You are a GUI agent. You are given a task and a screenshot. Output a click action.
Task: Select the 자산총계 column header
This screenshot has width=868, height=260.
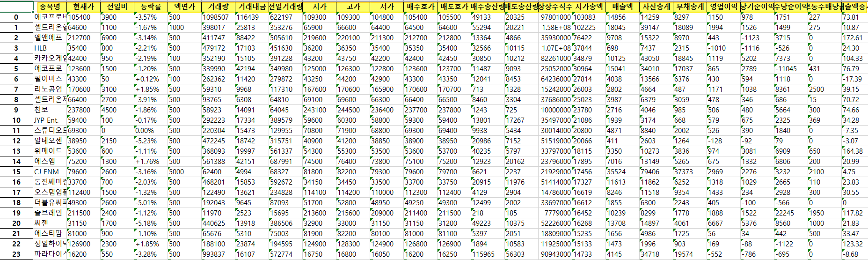(x=656, y=7)
